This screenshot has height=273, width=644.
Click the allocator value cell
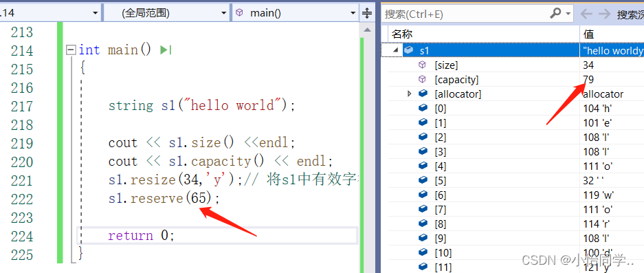603,94
